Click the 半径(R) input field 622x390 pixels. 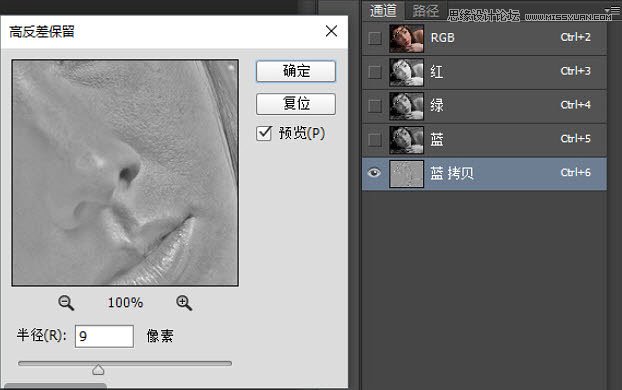[104, 336]
